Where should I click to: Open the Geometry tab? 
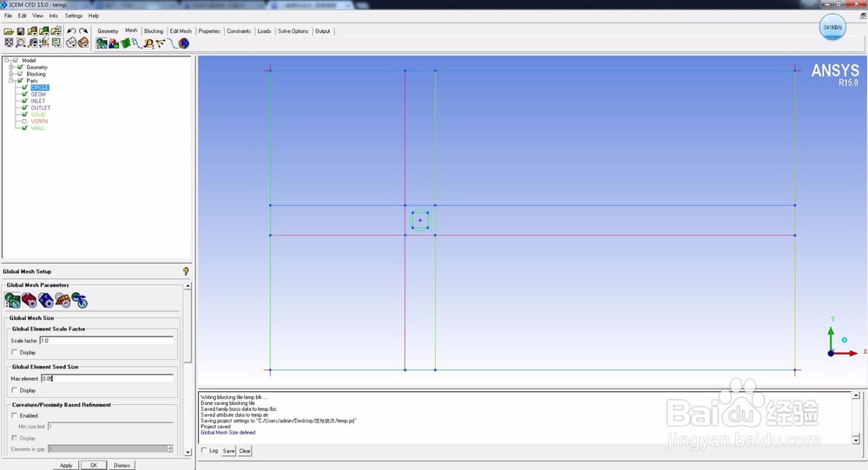point(108,31)
